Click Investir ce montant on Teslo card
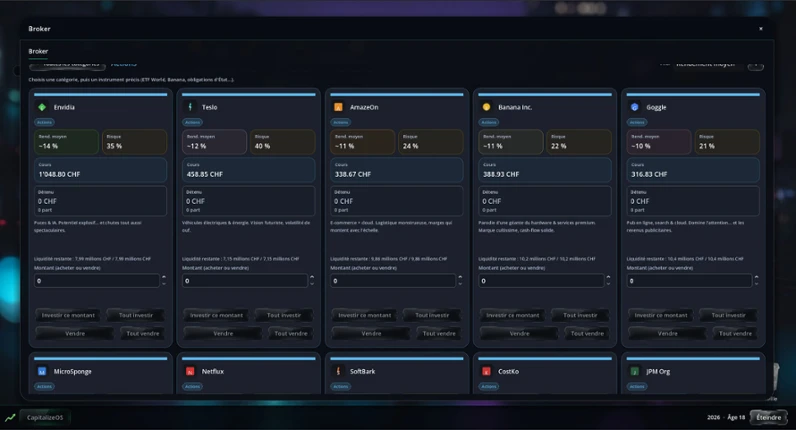Image resolution: width=796 pixels, height=430 pixels. (x=217, y=315)
